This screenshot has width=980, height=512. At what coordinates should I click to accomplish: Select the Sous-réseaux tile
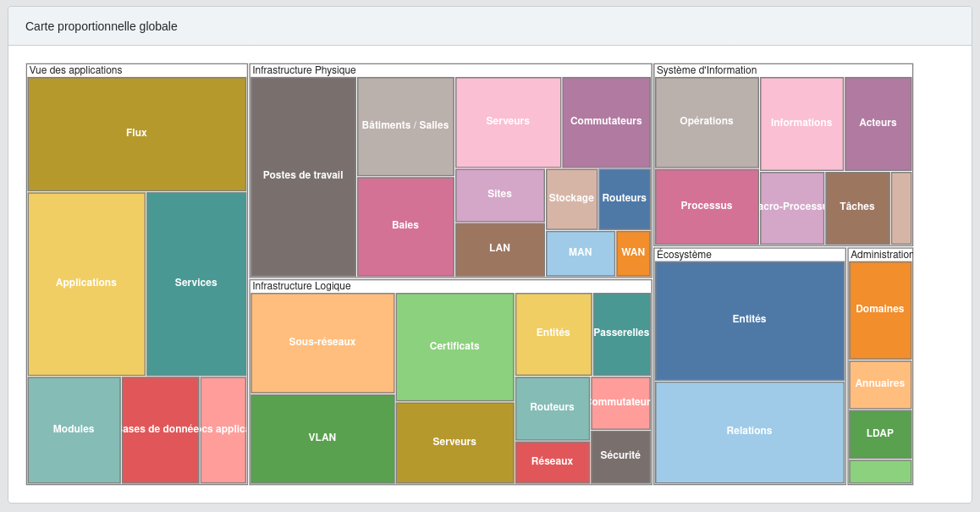click(x=322, y=343)
